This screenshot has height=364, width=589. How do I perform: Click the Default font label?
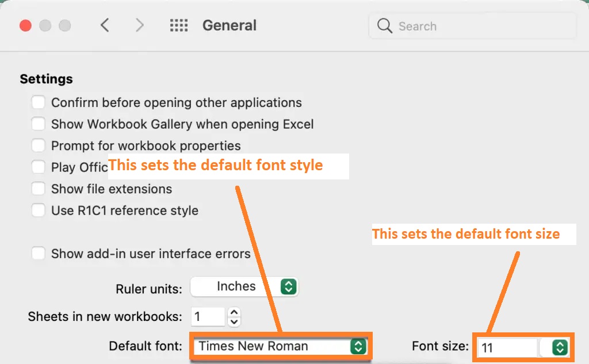146,346
